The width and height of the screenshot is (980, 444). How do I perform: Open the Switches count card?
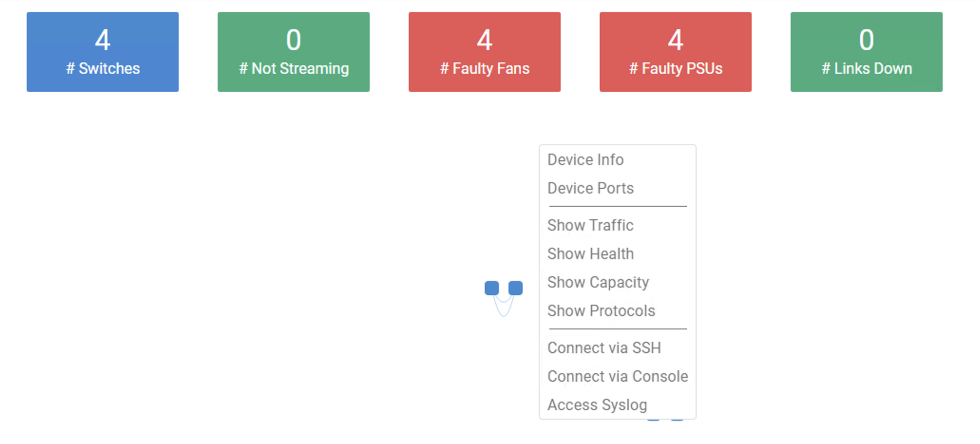coord(103,52)
